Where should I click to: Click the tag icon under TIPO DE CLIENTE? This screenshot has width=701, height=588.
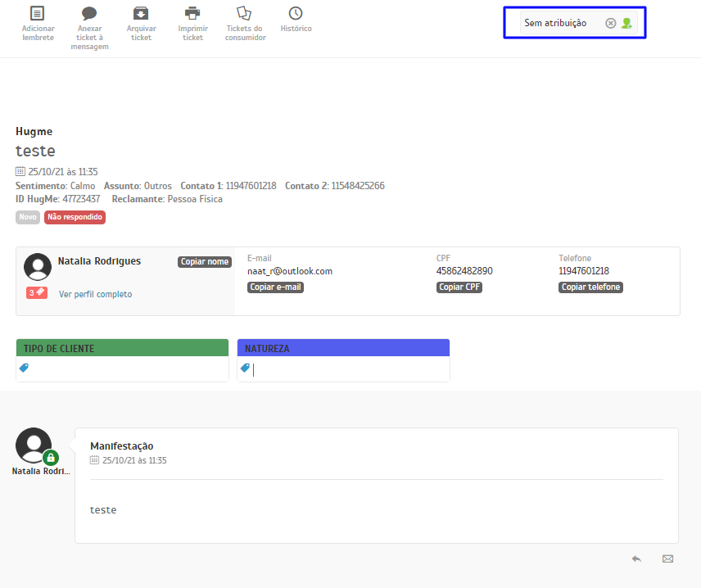pos(24,368)
